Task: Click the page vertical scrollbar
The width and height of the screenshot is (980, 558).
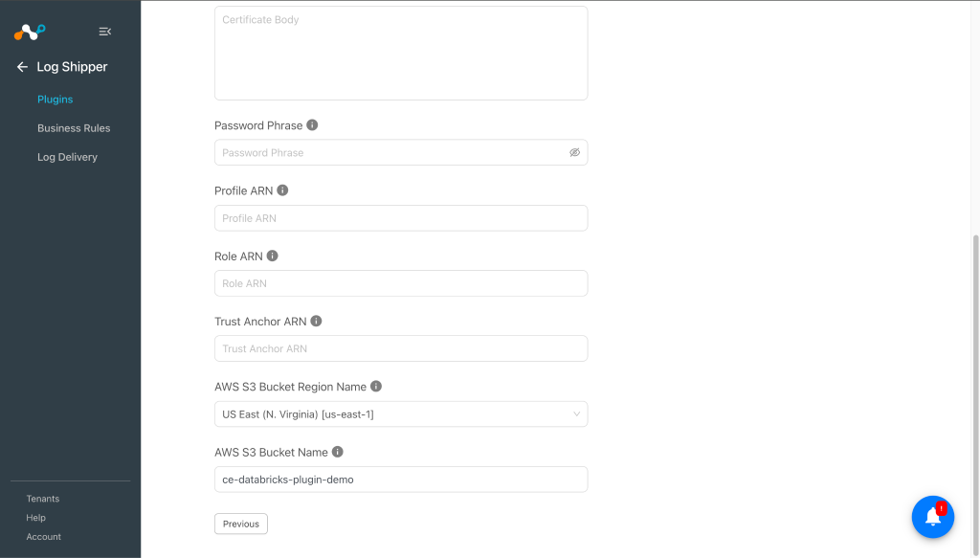Action: 975,393
